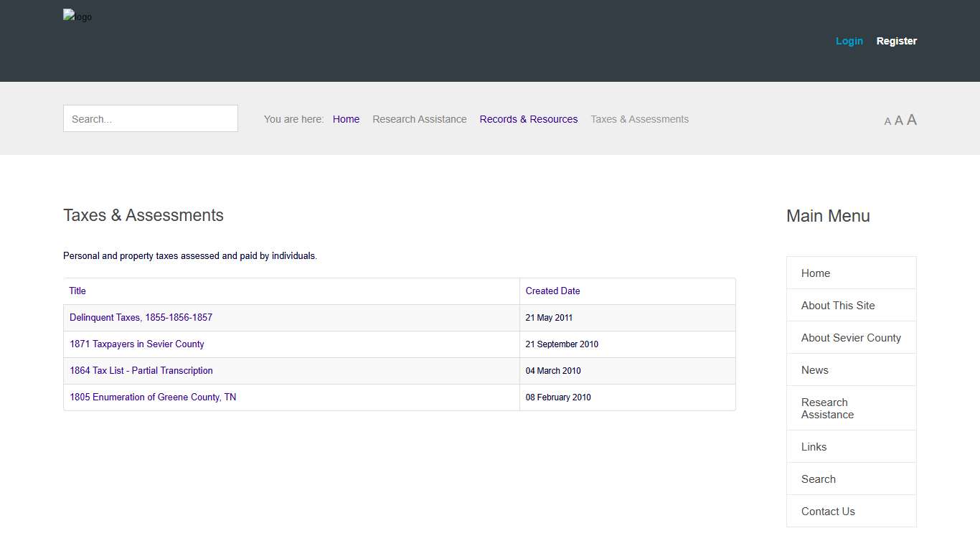Sort table by Created Date header
The height and width of the screenshot is (551, 980).
(x=552, y=291)
